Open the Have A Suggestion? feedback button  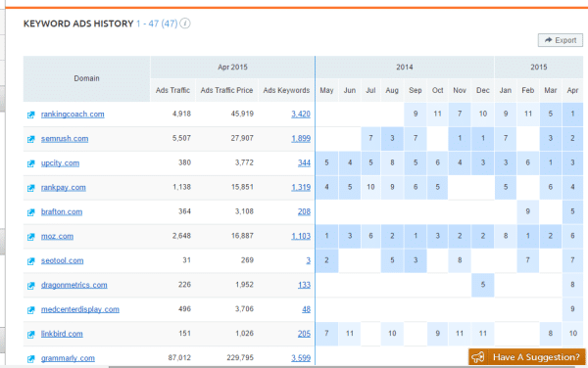click(527, 357)
